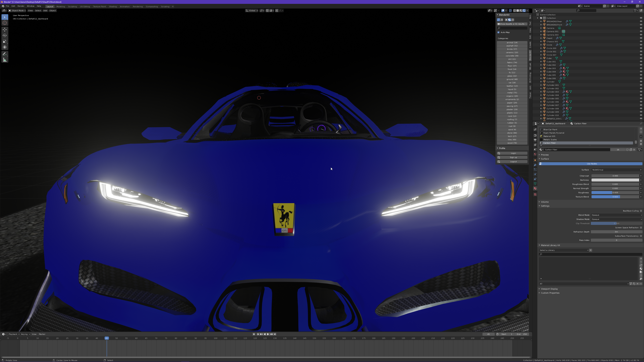The height and width of the screenshot is (362, 644).
Task: Toggle Backface Culling checkbox
Action: tap(641, 211)
